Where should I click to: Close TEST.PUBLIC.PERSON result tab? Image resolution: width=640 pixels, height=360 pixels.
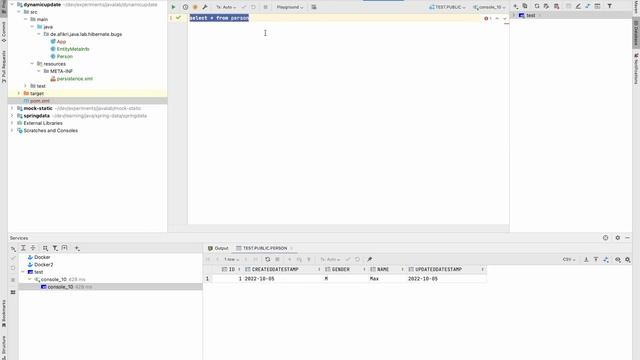click(x=291, y=248)
